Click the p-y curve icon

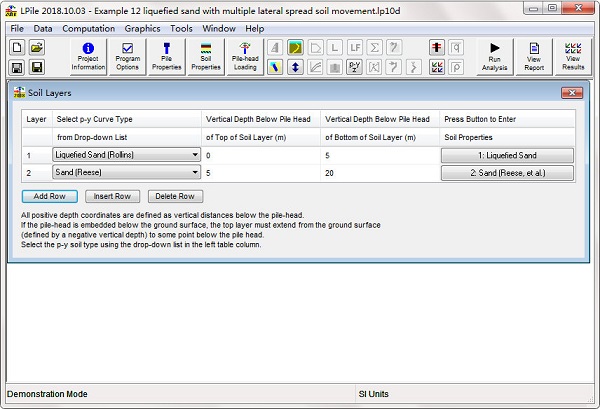point(355,67)
